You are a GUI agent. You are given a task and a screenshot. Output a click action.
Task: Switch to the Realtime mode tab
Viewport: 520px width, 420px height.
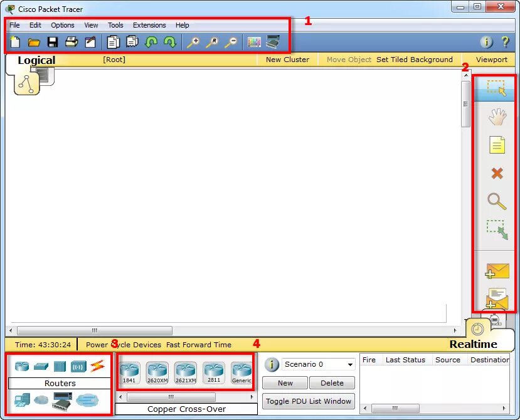point(473,344)
